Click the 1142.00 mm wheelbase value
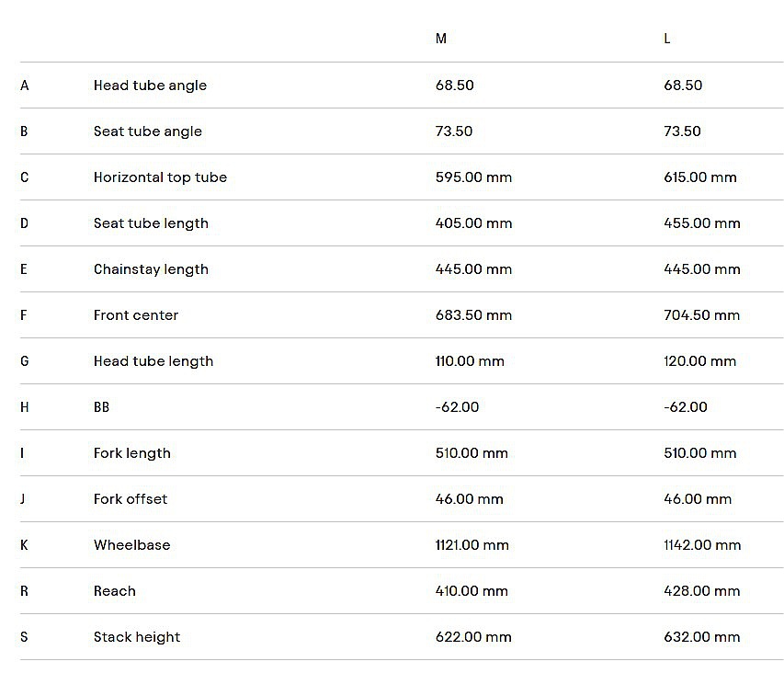 (x=702, y=545)
